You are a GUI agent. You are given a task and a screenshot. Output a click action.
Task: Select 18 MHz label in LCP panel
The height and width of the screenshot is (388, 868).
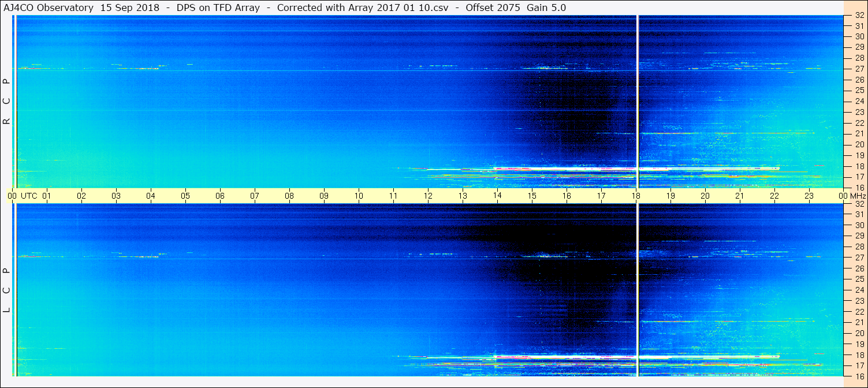pyautogui.click(x=859, y=355)
